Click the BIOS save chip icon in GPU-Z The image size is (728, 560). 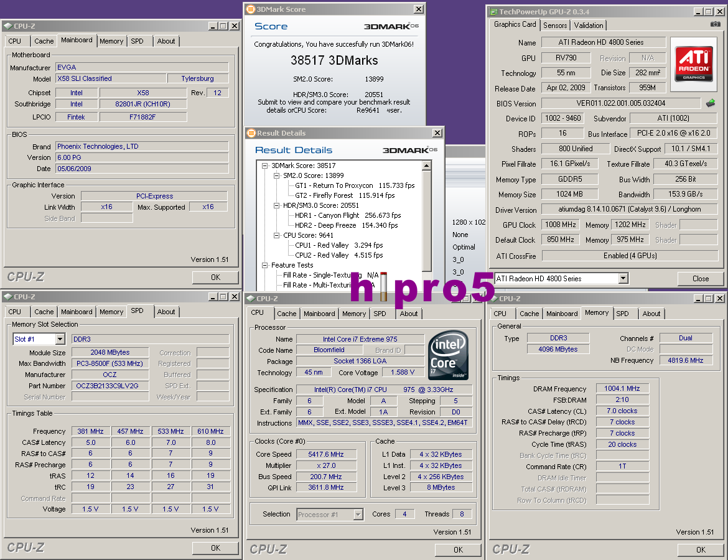tap(711, 103)
